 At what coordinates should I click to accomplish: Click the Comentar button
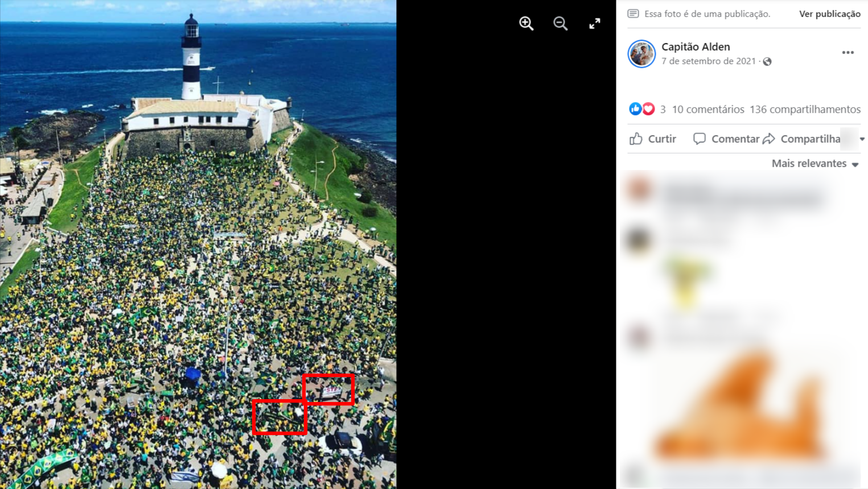pyautogui.click(x=726, y=139)
